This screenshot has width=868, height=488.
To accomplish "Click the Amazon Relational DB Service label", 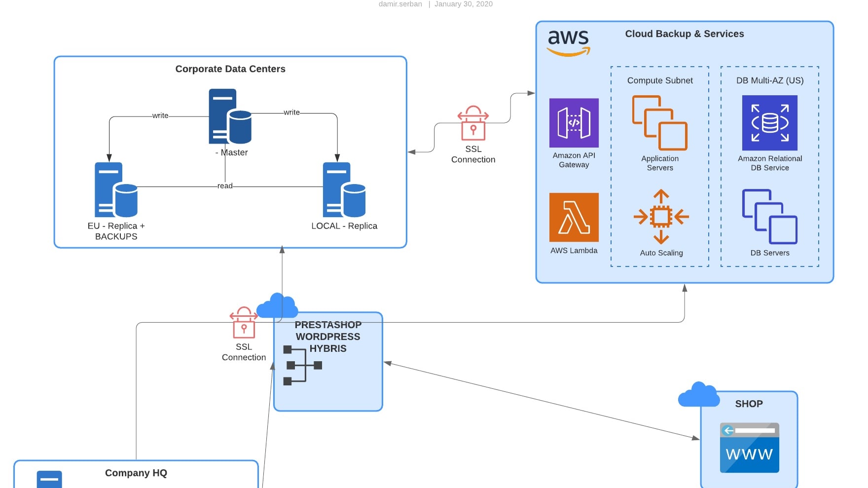I will coord(770,163).
